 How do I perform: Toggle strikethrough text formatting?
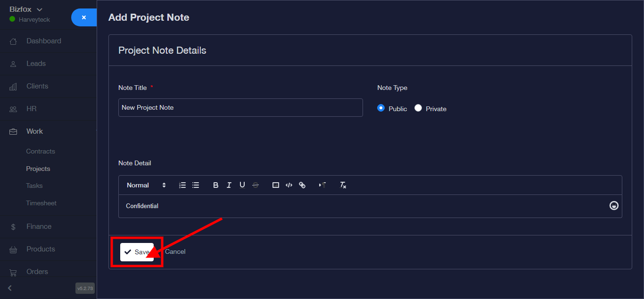pos(256,185)
